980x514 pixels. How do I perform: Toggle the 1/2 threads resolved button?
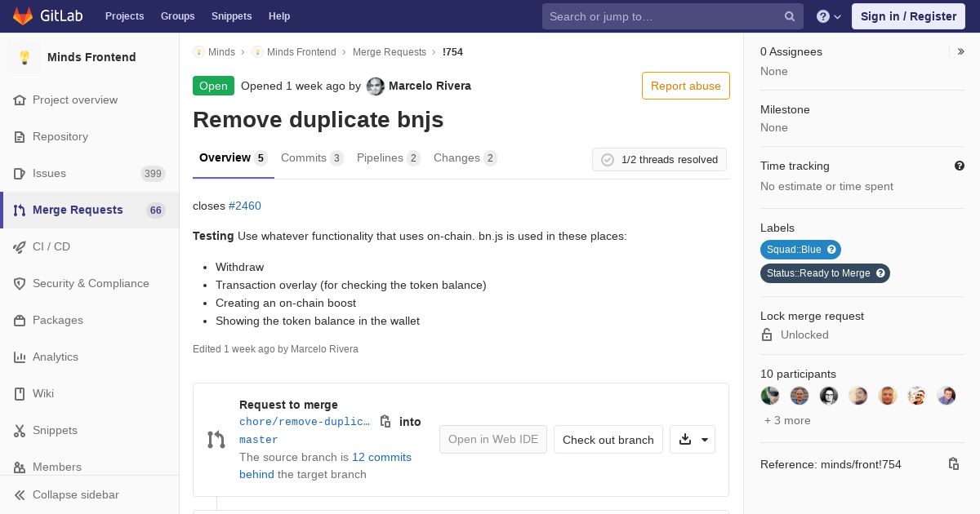(x=659, y=160)
